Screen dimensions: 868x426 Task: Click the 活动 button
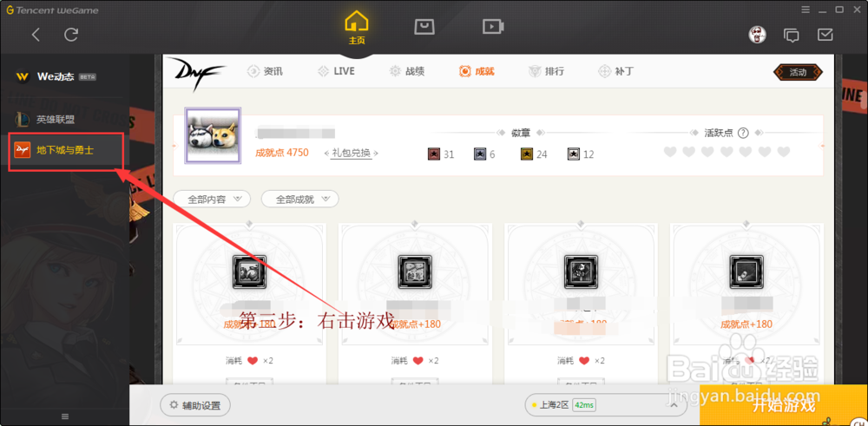(x=798, y=72)
